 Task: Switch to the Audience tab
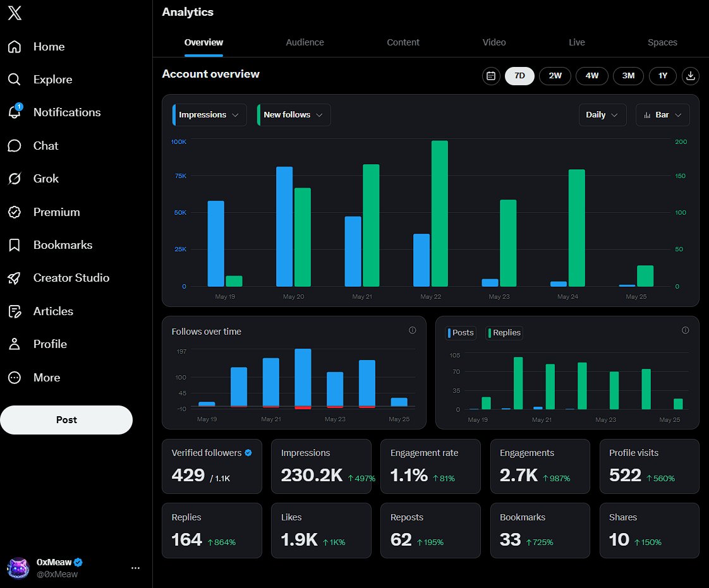(305, 42)
